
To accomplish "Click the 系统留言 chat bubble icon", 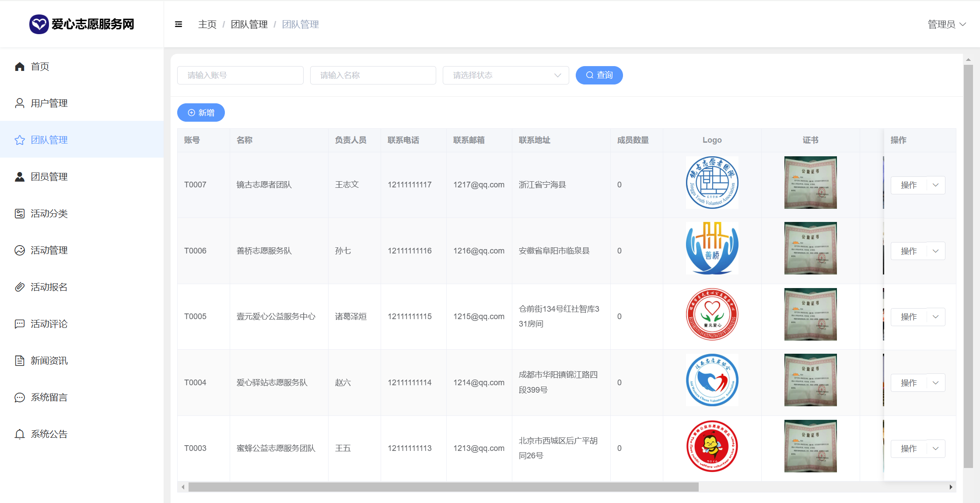I will point(20,397).
